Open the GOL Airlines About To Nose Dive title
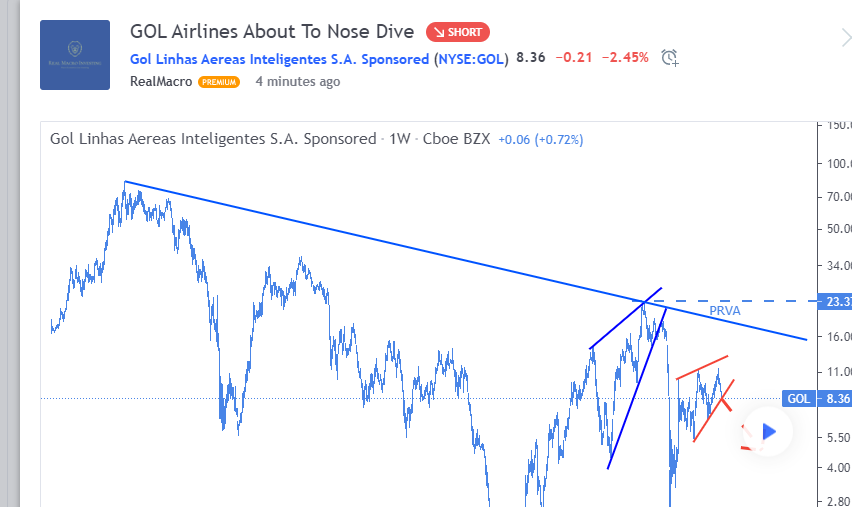 [x=272, y=32]
